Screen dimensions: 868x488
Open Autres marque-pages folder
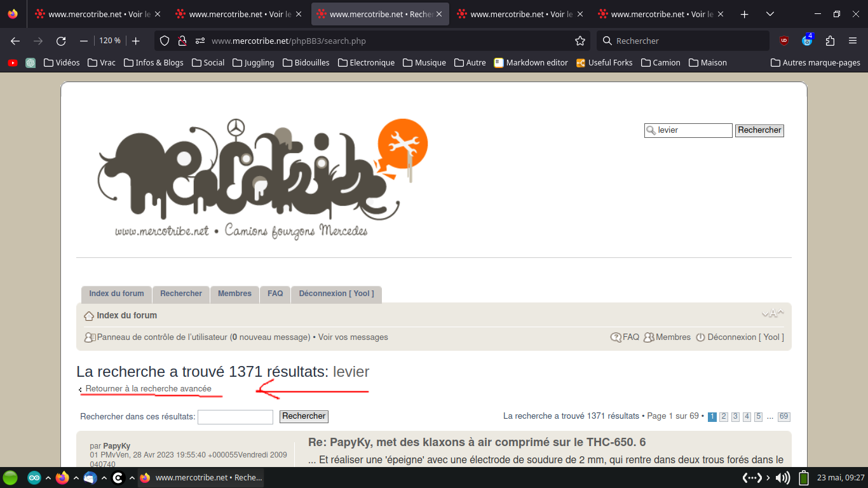(815, 62)
